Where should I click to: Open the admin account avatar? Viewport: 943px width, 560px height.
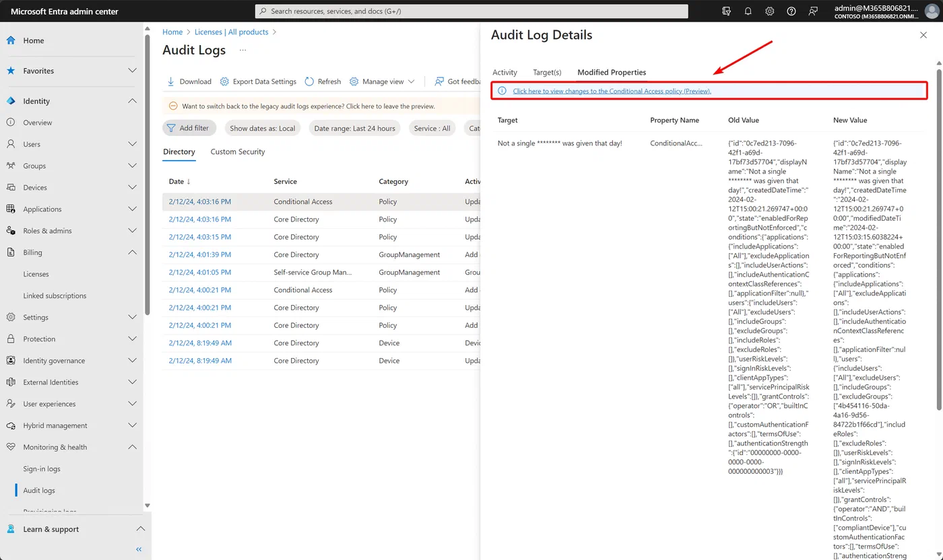(x=931, y=11)
